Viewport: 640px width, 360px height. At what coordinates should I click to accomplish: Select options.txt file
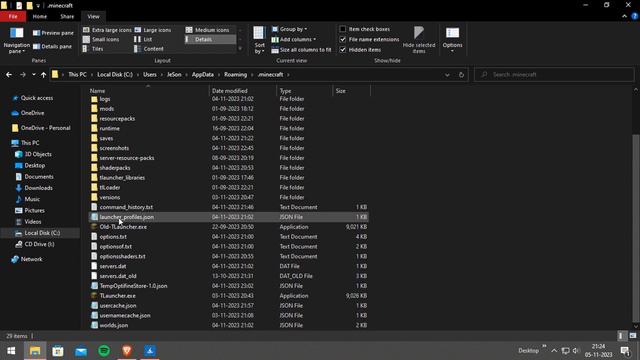coord(113,237)
